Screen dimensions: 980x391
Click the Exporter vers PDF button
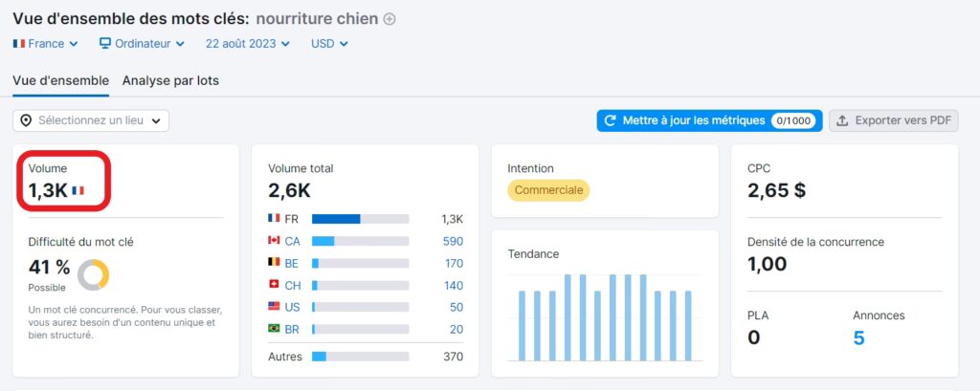[x=893, y=120]
